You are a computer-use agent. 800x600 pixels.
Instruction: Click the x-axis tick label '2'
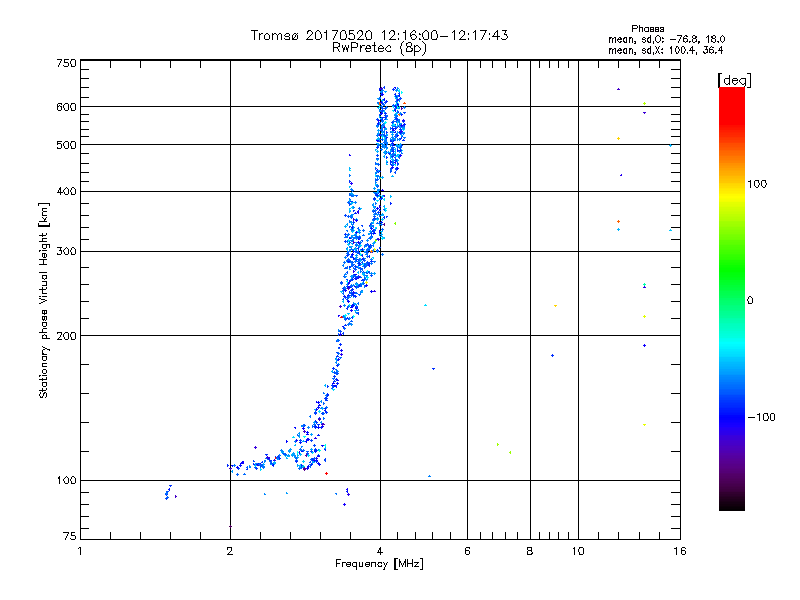230,551
